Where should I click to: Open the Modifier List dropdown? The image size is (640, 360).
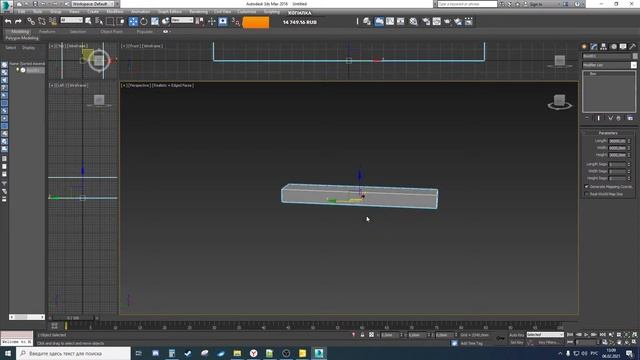click(x=609, y=65)
